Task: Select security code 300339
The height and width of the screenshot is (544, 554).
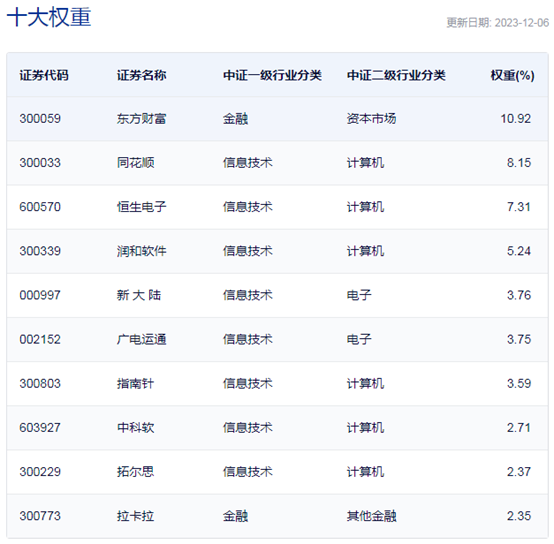Action: (x=40, y=251)
